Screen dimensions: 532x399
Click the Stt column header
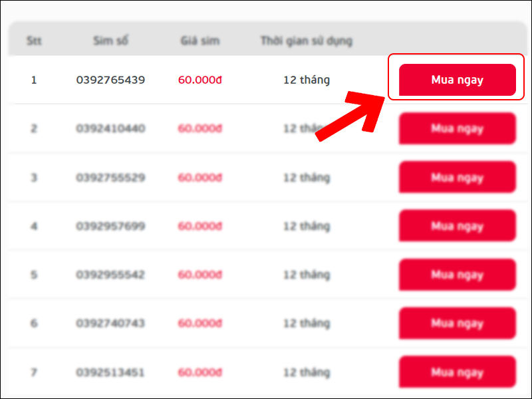[34, 41]
